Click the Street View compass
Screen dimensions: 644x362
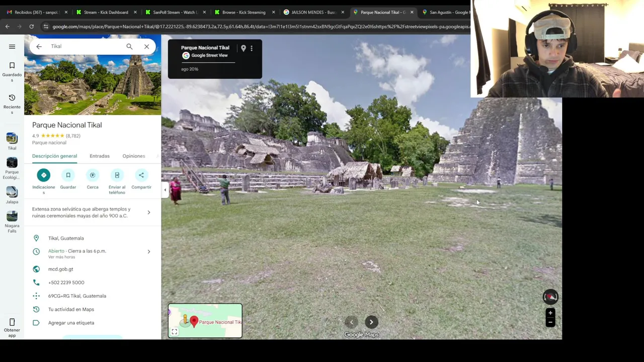[x=550, y=297]
